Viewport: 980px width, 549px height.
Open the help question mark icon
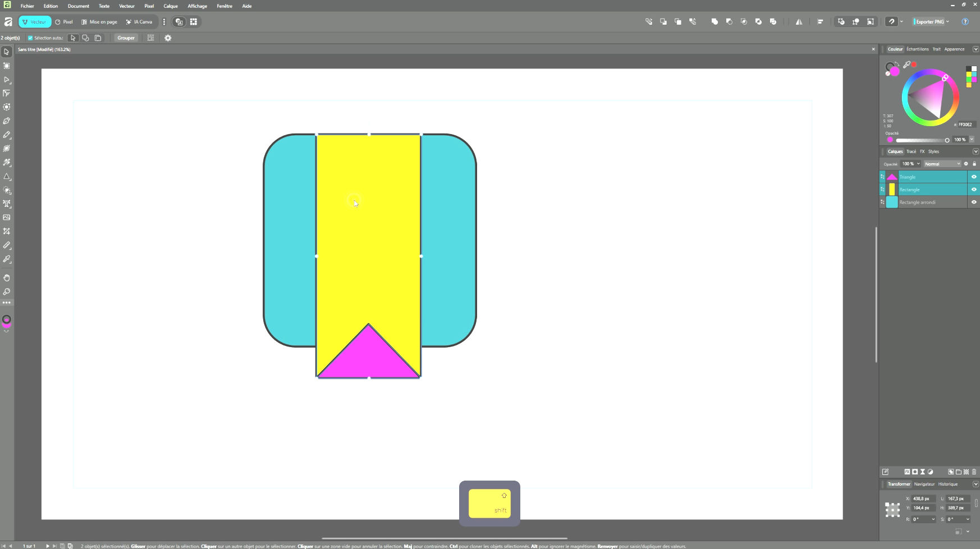(965, 22)
